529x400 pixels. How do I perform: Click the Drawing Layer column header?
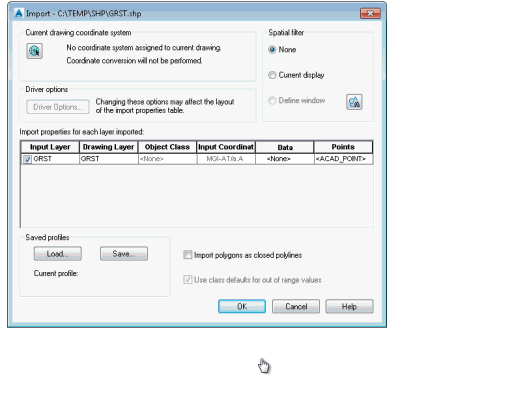coord(109,147)
